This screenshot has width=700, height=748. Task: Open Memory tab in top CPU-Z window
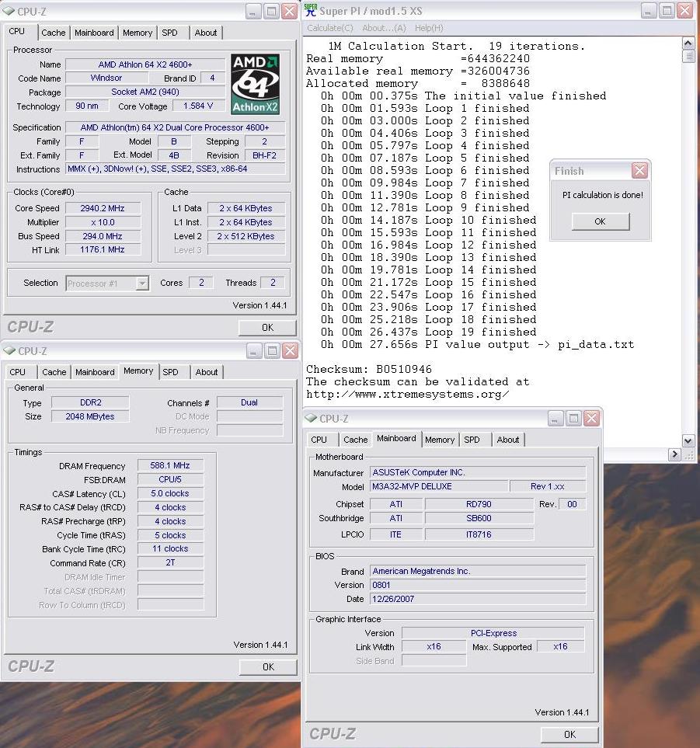tap(138, 33)
